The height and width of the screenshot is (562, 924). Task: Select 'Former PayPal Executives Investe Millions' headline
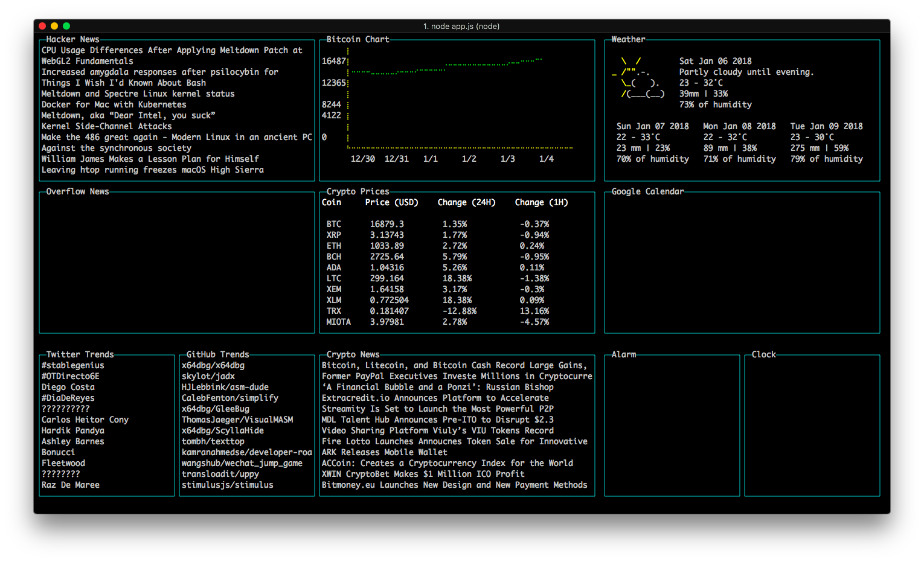click(457, 376)
